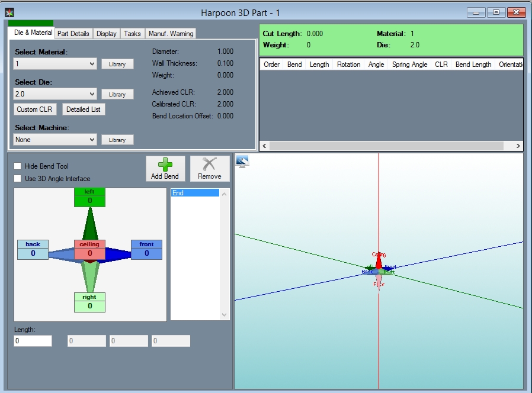Click the Calibrated CLR value 2.000
Viewport: 532px width, 393px height.
[x=225, y=104]
